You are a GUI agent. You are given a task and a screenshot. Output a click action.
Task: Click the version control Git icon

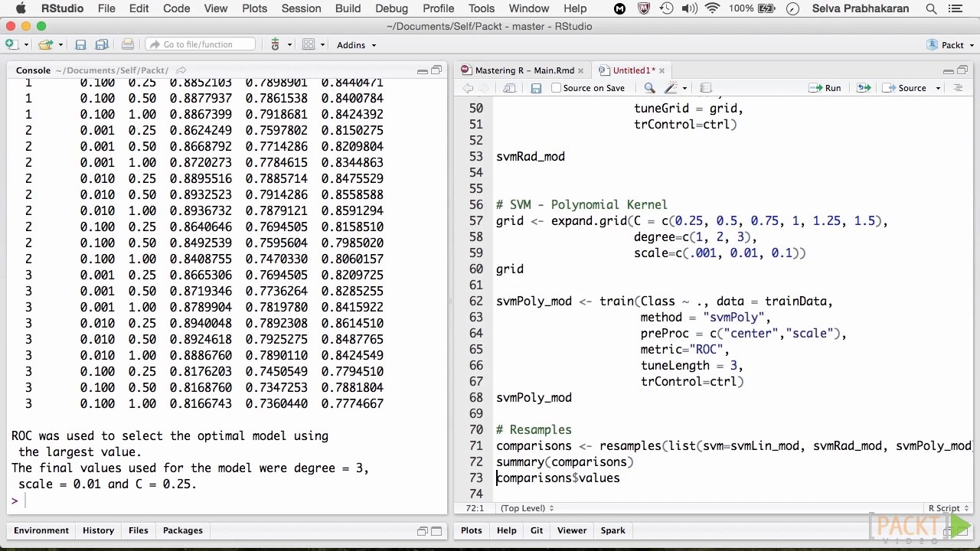(x=276, y=44)
